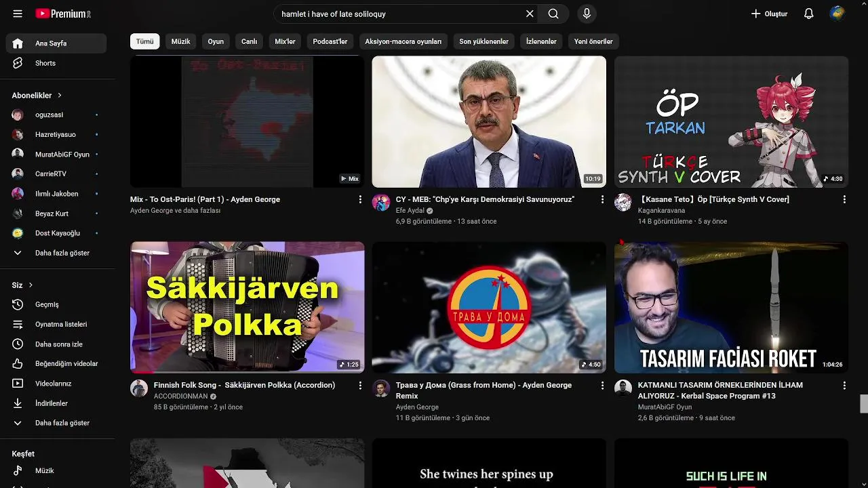The height and width of the screenshot is (488, 868).
Task: Open Efe Aydal channel avatar
Action: pos(381,203)
